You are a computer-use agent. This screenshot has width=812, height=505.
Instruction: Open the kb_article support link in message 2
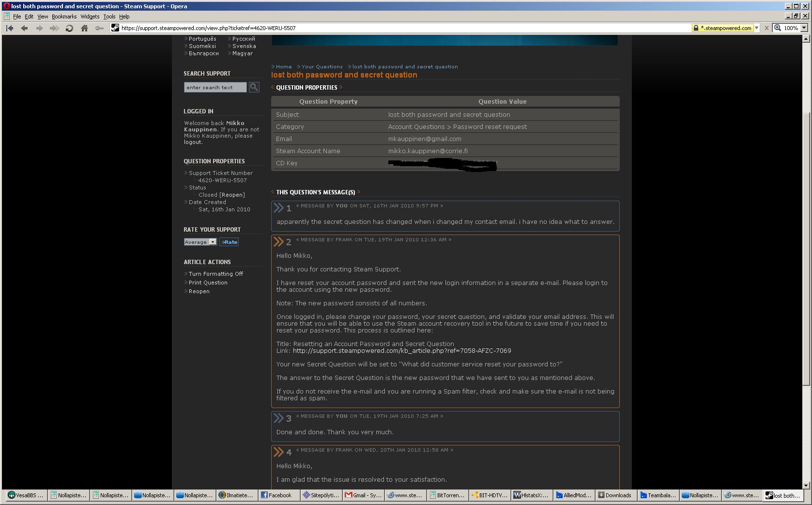(402, 351)
